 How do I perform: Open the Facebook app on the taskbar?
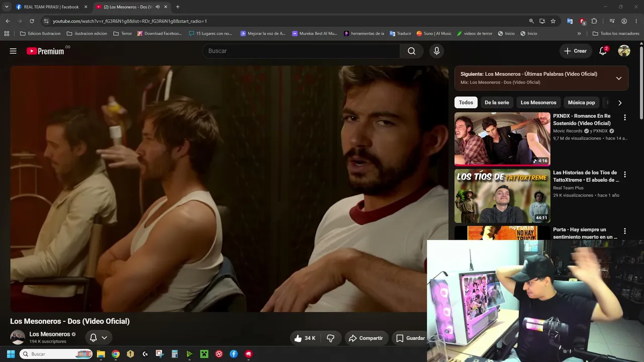pyautogui.click(x=234, y=354)
